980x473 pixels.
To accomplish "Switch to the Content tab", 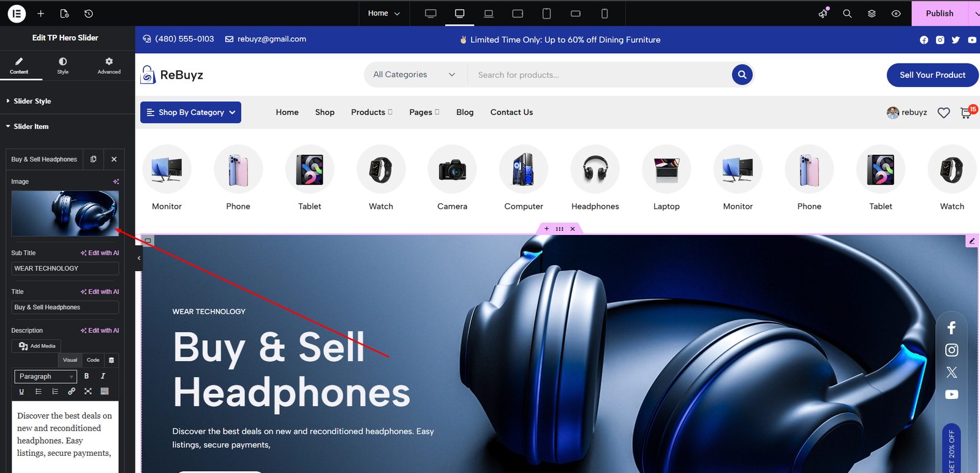I will pos(19,66).
